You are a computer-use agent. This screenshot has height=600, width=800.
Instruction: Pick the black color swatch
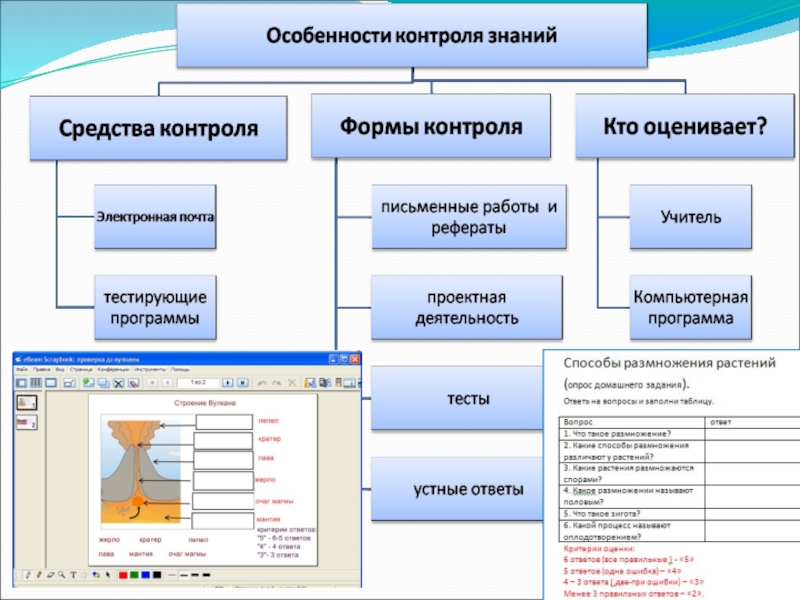tap(157, 575)
